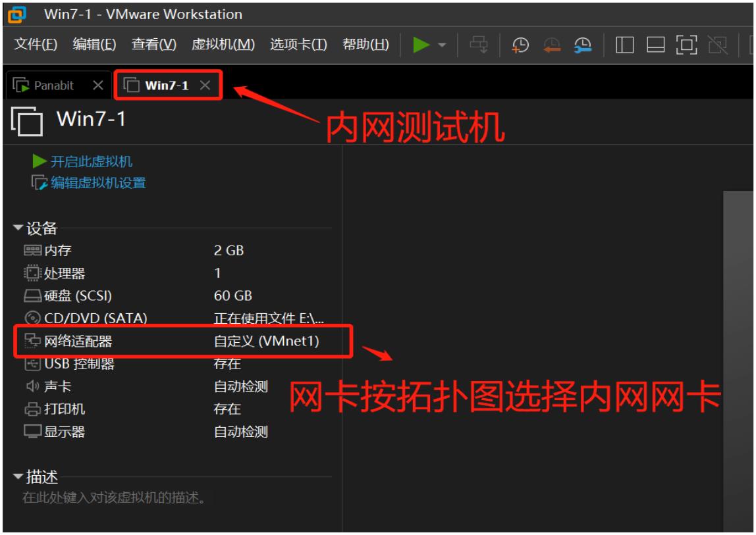Click the revert to snapshot icon

[552, 45]
